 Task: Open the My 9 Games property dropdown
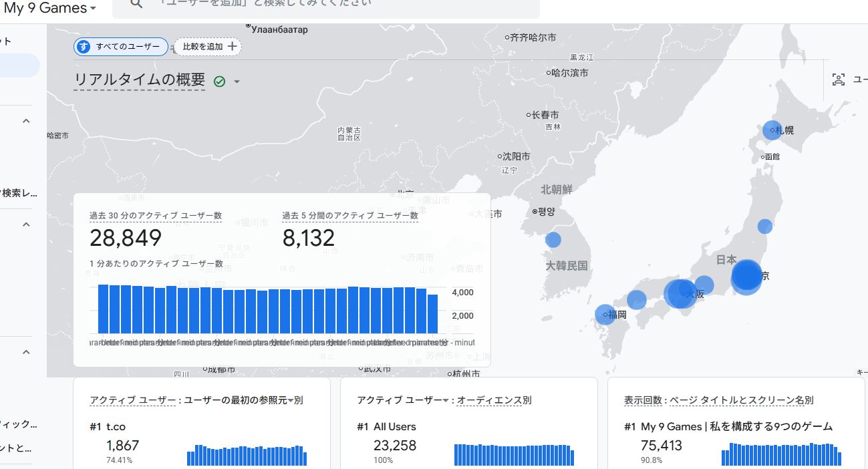tap(93, 9)
